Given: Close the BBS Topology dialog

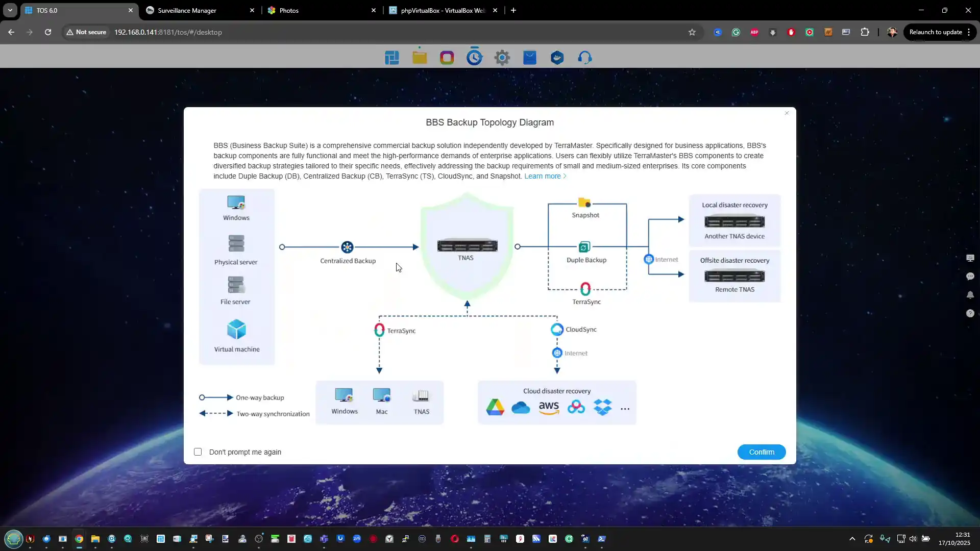Looking at the screenshot, I should 787,113.
